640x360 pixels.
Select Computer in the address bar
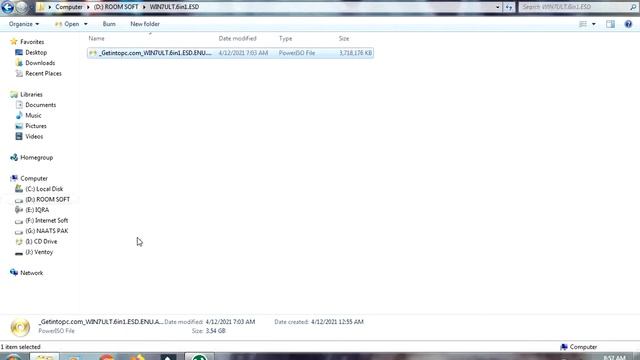69,7
